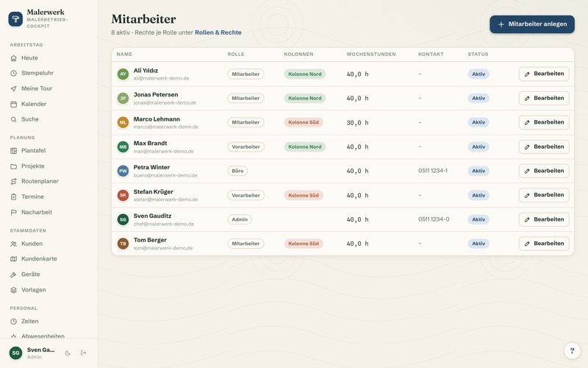The height and width of the screenshot is (368, 588).
Task: Click Aktiv status of Tom Berger
Action: (478, 244)
